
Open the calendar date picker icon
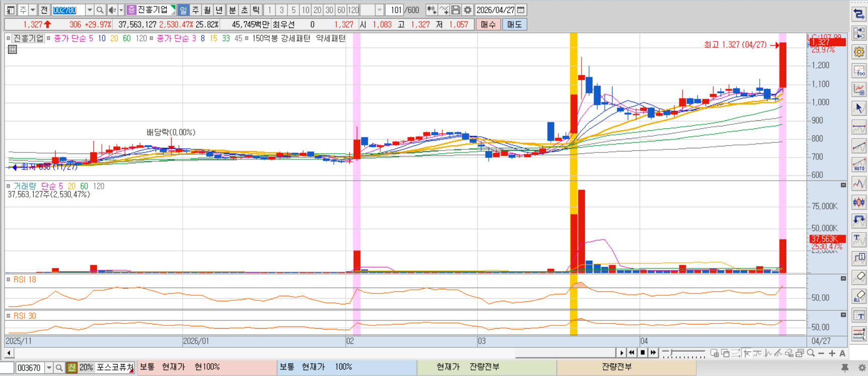521,10
